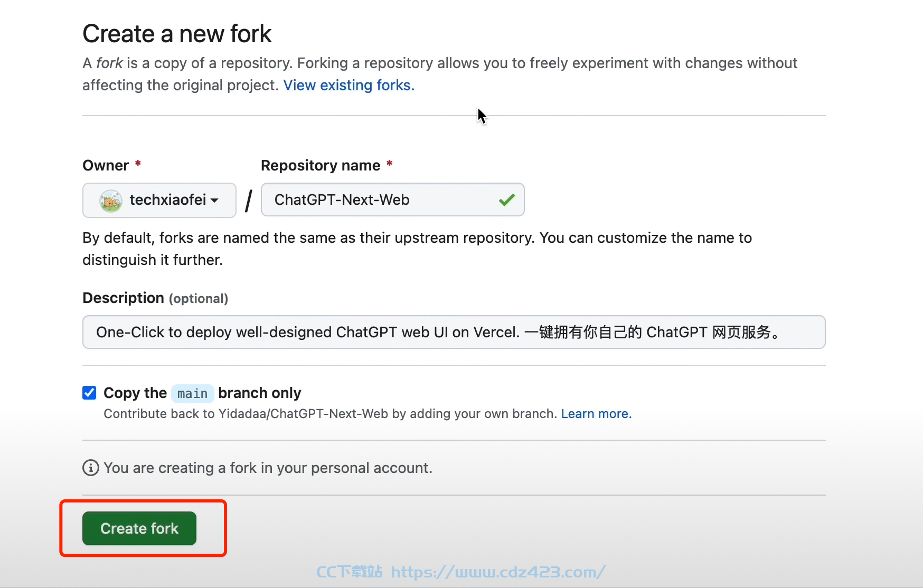Click the 'main' branch badge

pos(192,394)
